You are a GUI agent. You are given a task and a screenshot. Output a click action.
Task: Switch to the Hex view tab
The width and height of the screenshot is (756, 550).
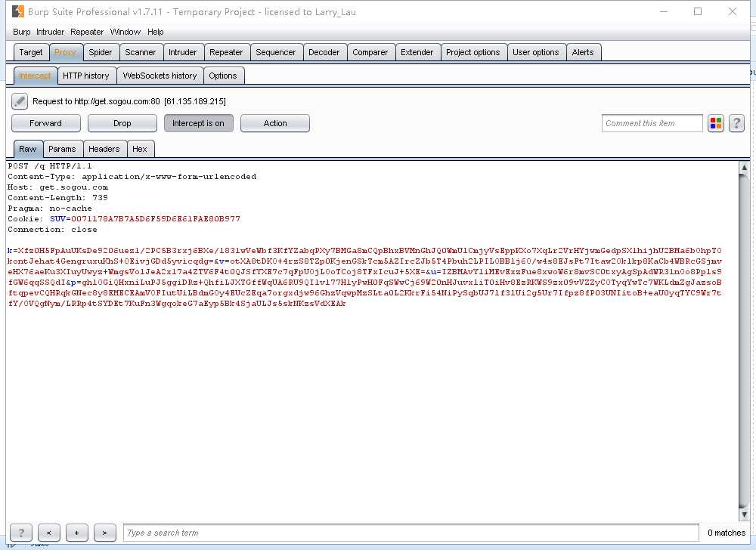(140, 149)
